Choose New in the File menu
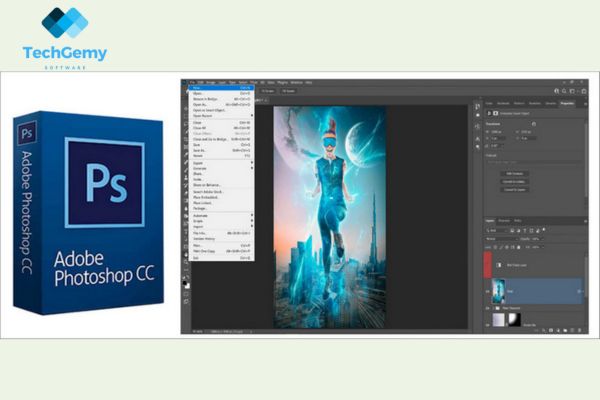 tap(222, 88)
